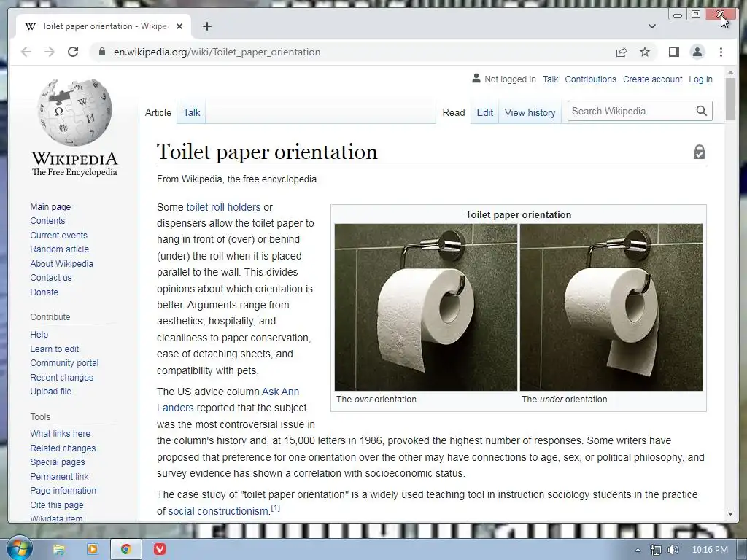The height and width of the screenshot is (560, 747).
Task: Open the over orientation photo
Action: point(426,307)
